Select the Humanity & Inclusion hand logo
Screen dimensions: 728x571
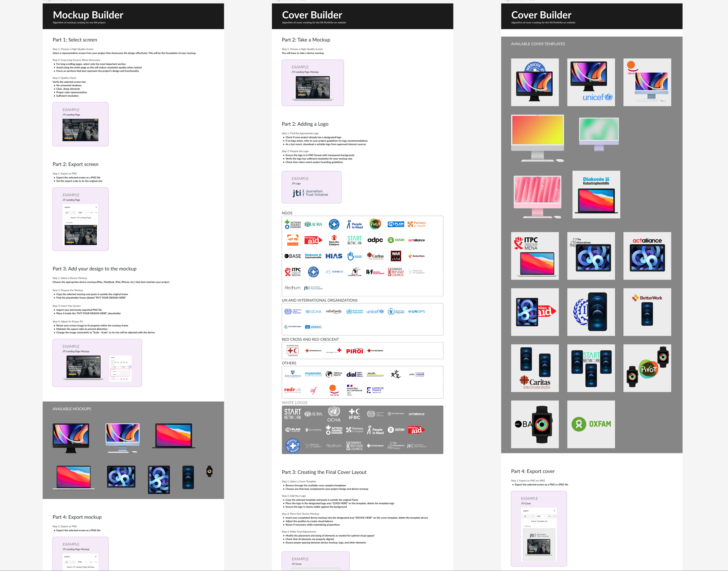[355, 256]
